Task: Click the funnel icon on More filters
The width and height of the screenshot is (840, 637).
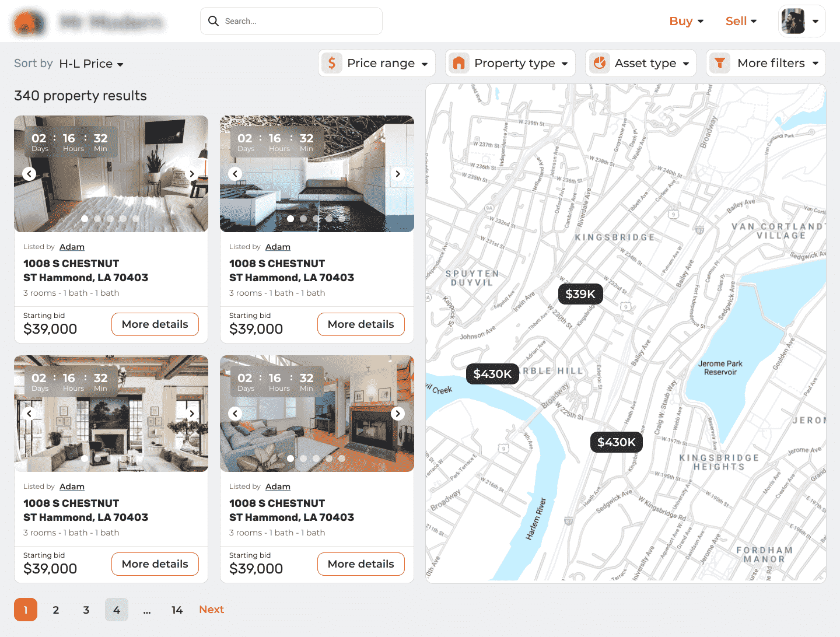Action: pos(720,62)
